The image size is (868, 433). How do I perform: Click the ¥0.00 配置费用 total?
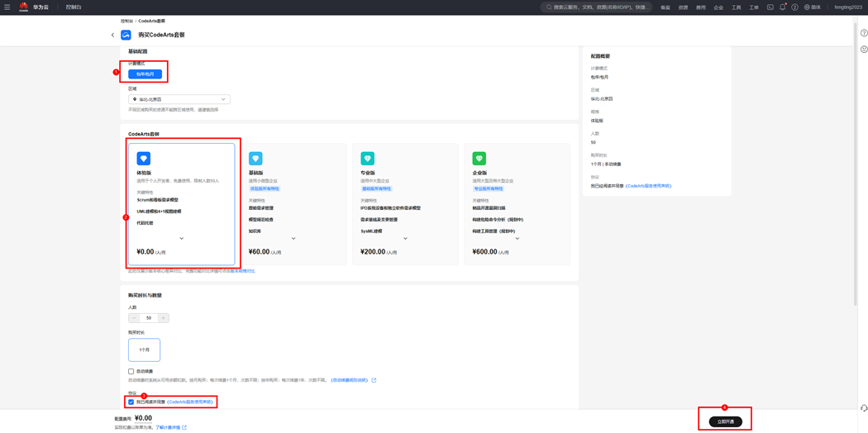point(143,418)
